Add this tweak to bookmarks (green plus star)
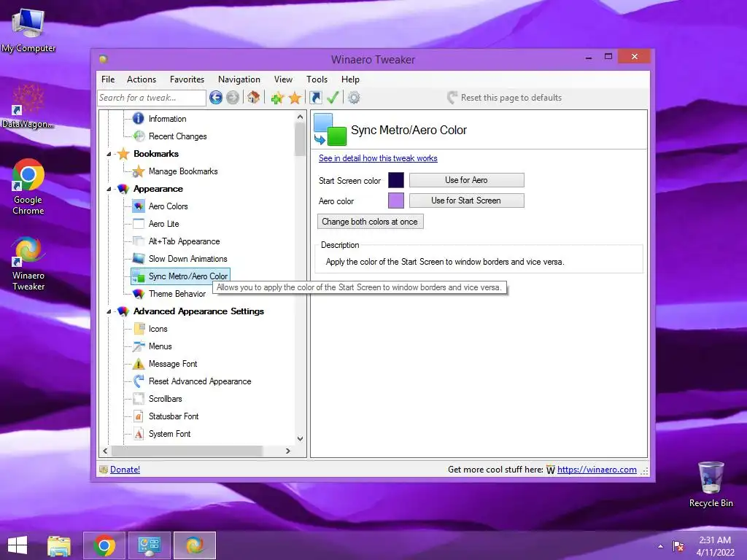 click(x=277, y=98)
